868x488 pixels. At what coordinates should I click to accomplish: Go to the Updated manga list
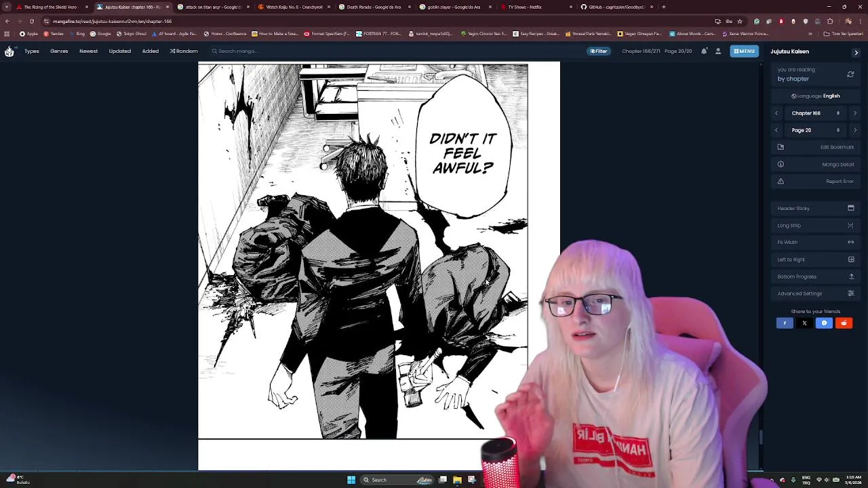tap(119, 51)
